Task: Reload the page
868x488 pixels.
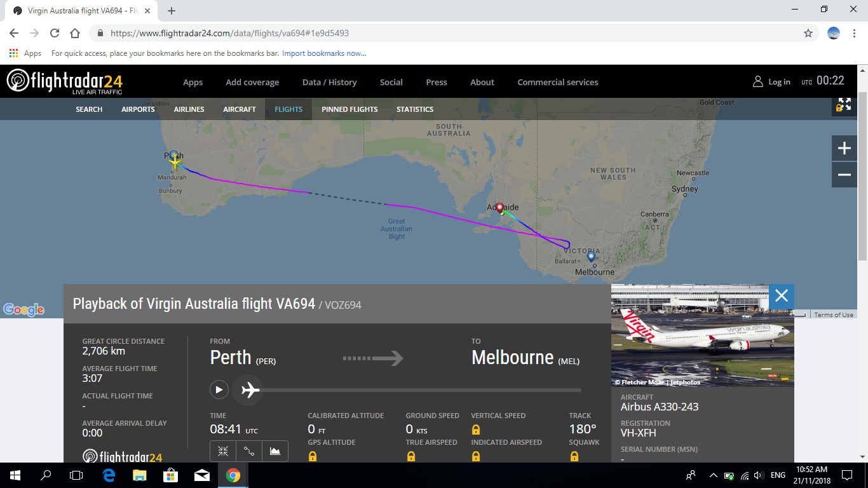Action: click(55, 33)
